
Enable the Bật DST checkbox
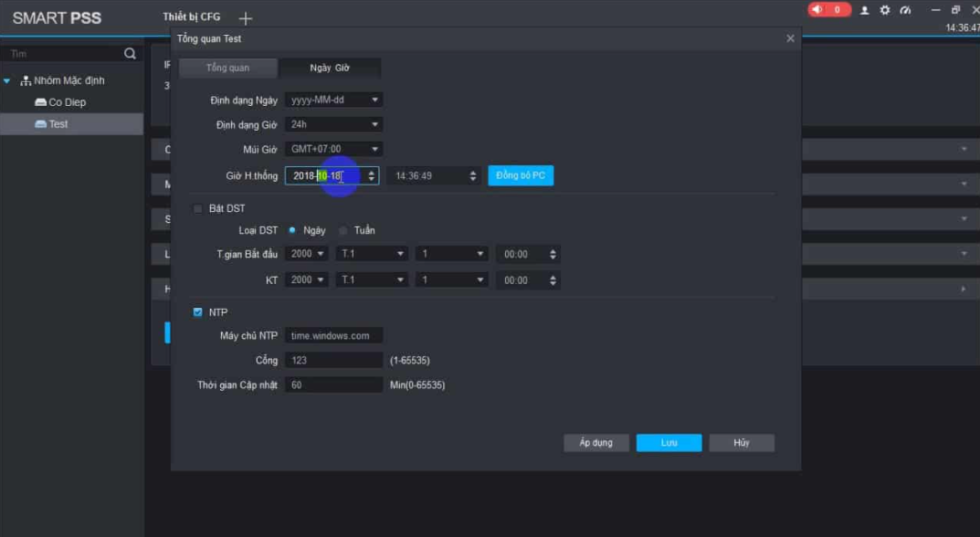[x=197, y=208]
